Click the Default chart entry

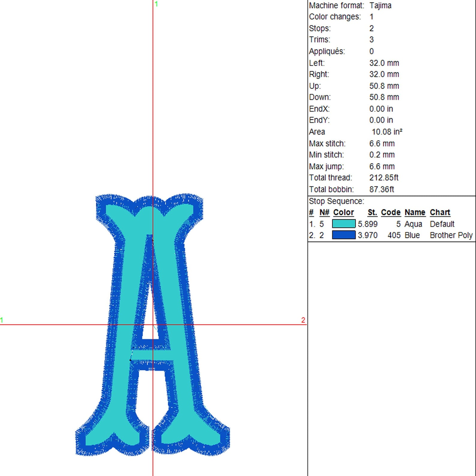[442, 224]
